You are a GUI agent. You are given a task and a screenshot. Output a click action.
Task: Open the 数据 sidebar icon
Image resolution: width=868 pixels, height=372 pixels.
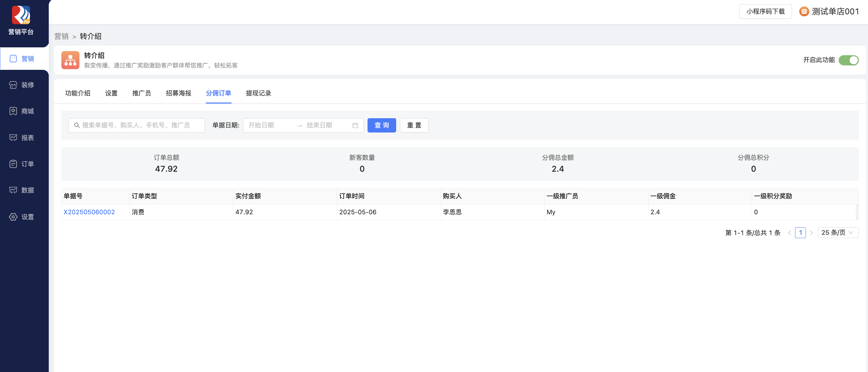click(13, 190)
